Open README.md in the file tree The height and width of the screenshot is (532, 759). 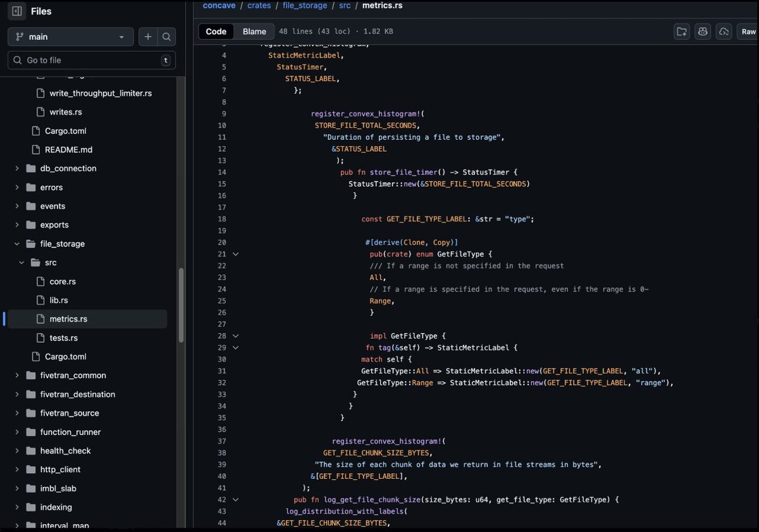[x=68, y=150]
